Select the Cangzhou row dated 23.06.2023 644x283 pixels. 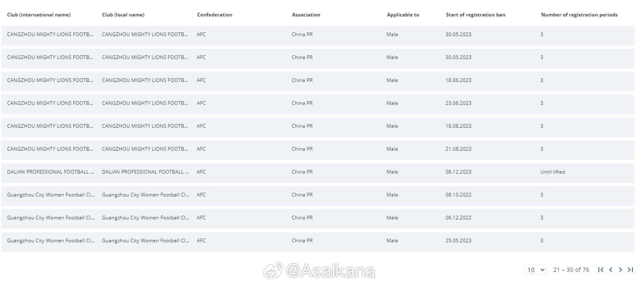click(x=318, y=103)
